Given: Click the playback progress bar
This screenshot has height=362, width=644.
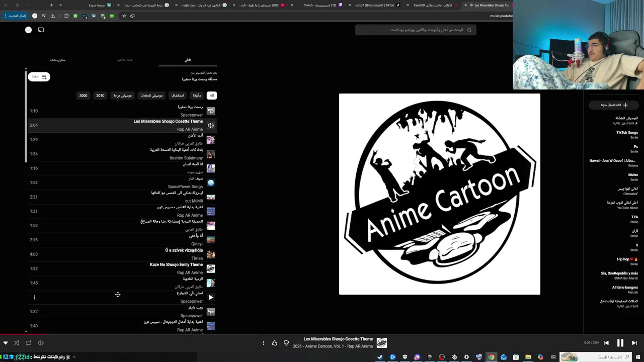Looking at the screenshot, I should click(x=322, y=334).
